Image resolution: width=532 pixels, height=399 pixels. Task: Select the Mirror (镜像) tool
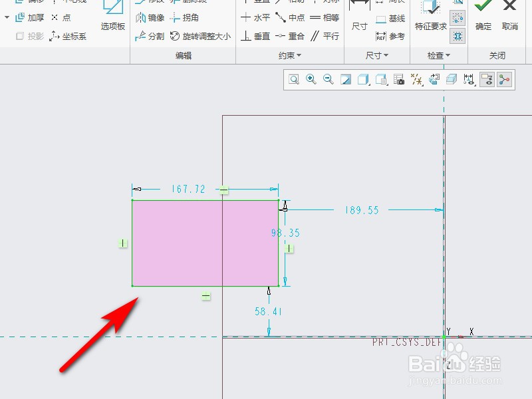(150, 18)
